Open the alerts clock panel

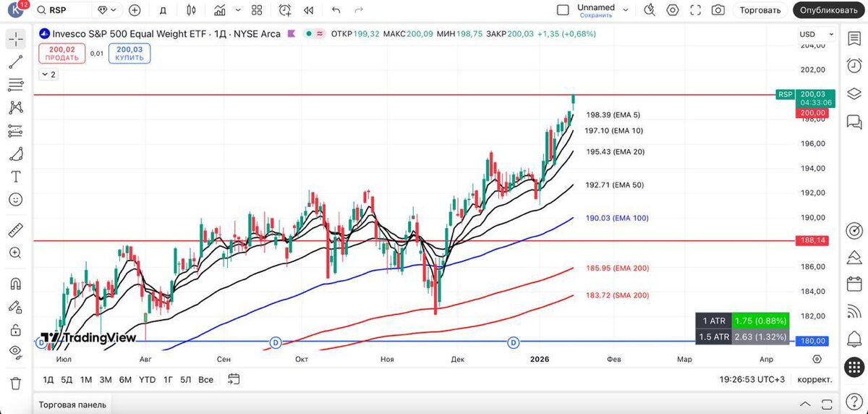pos(854,66)
